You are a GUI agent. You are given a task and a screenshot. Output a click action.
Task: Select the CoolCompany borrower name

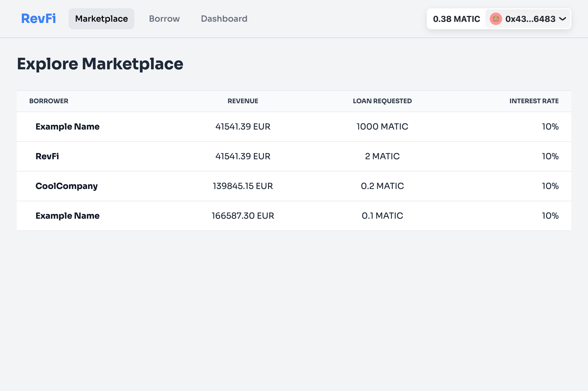tap(67, 186)
